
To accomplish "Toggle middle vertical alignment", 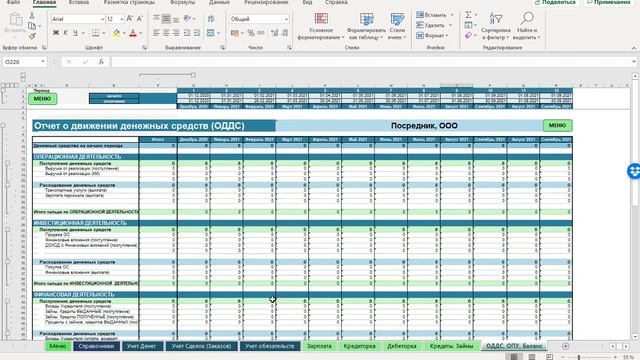I will coord(166,18).
